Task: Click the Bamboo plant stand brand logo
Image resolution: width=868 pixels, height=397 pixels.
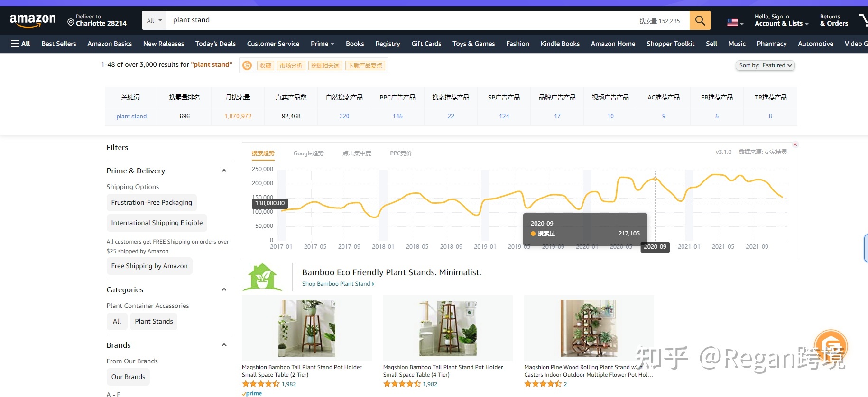Action: [263, 277]
